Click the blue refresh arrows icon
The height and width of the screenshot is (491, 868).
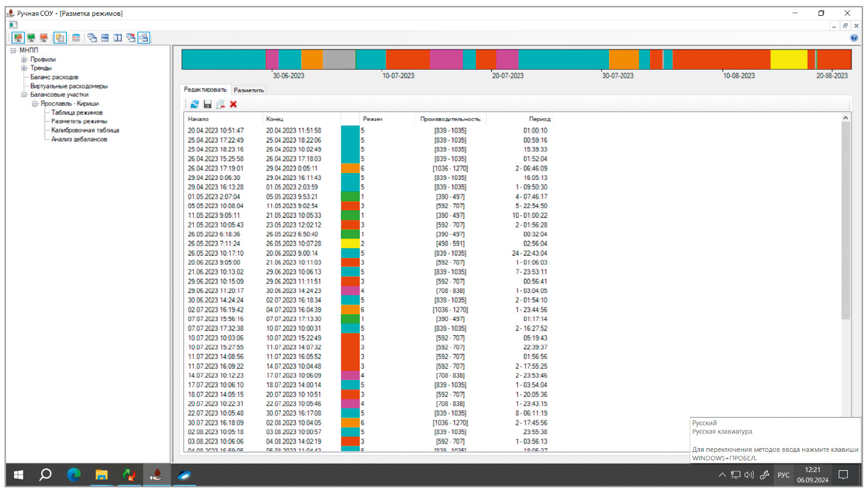point(194,105)
